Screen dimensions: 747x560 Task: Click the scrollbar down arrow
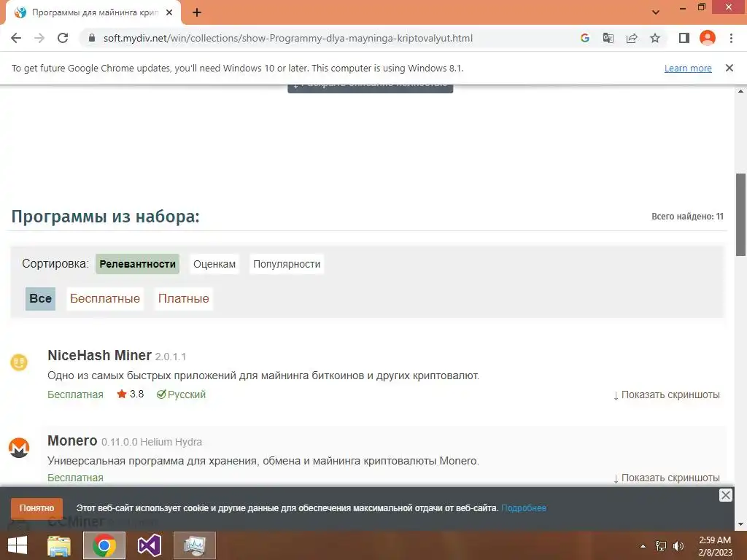(x=741, y=525)
